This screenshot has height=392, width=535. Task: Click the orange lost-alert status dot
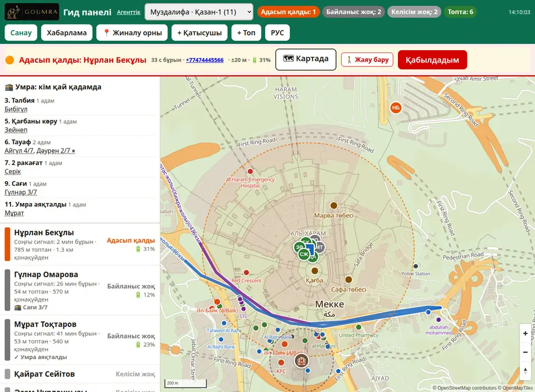(x=9, y=60)
